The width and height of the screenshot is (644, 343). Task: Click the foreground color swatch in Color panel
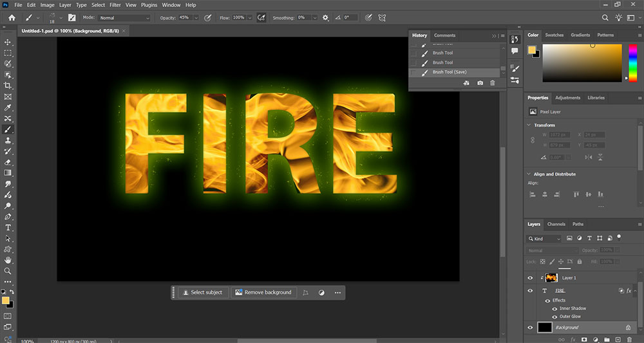tap(532, 50)
